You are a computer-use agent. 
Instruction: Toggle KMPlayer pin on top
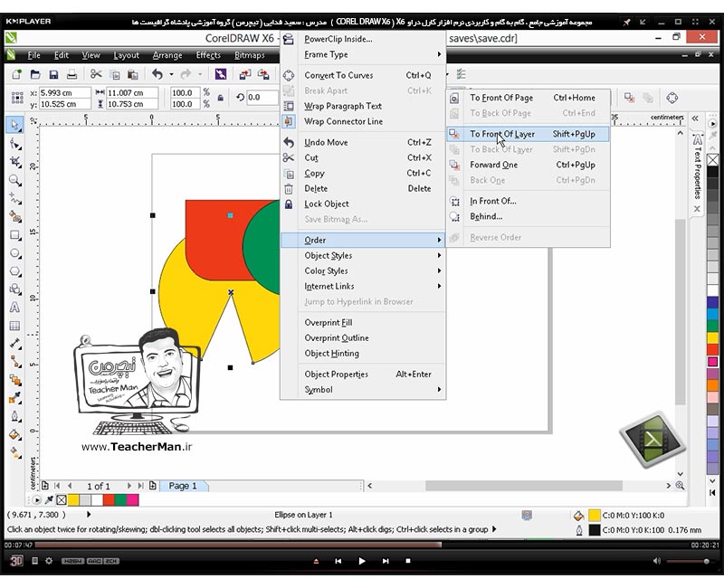point(626,22)
